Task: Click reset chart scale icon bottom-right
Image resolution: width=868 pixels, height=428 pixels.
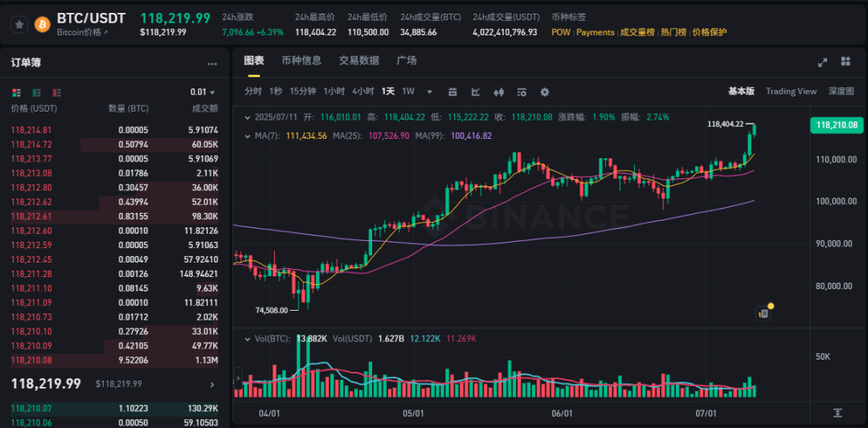Action: [x=838, y=413]
